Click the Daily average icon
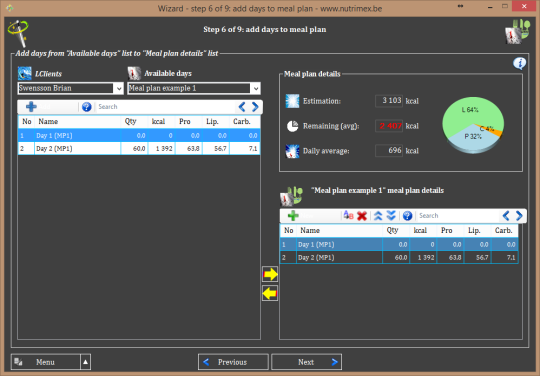This screenshot has width=540, height=376. pyautogui.click(x=292, y=151)
